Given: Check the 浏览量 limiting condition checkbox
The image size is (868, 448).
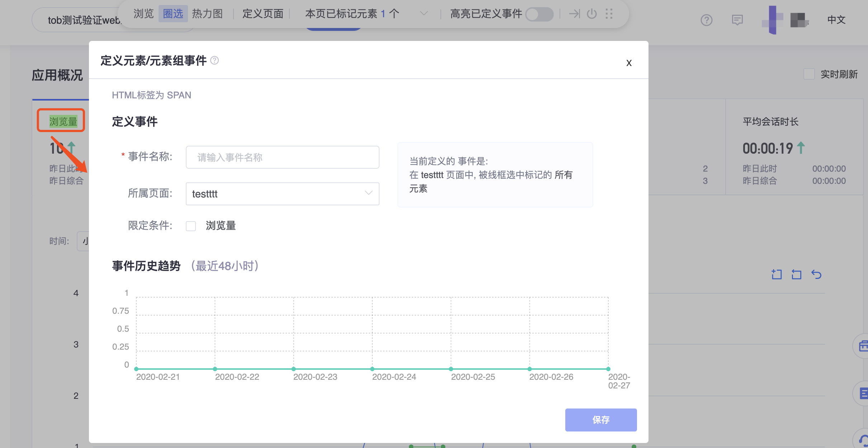Looking at the screenshot, I should tap(191, 226).
